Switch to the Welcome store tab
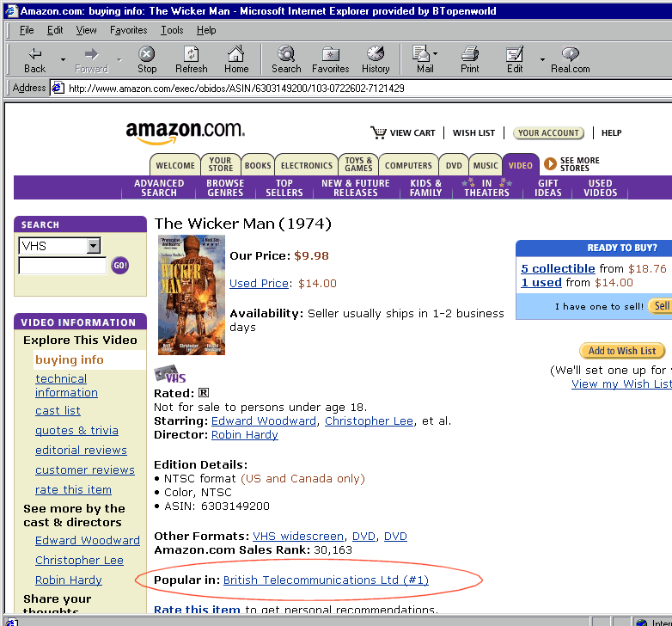The width and height of the screenshot is (672, 626). tap(174, 165)
